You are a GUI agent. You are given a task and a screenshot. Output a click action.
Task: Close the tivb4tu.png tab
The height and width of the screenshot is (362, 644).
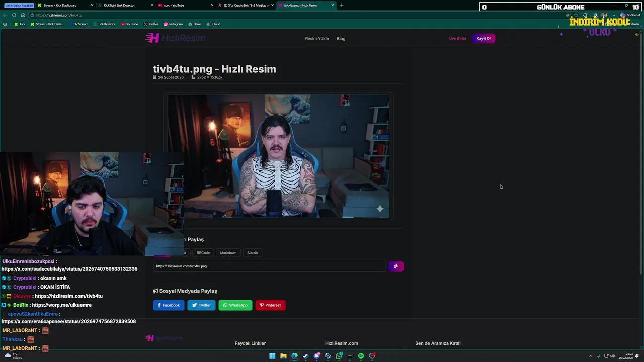333,5
